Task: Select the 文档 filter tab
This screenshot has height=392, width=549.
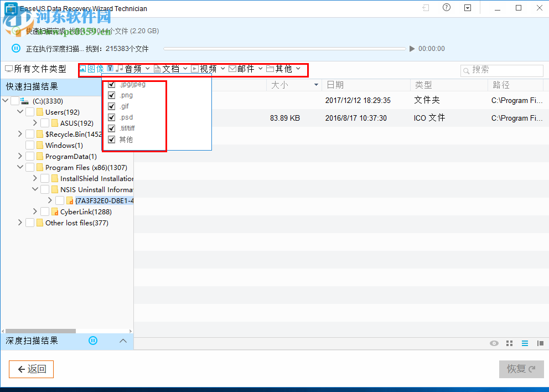Action: coord(172,69)
